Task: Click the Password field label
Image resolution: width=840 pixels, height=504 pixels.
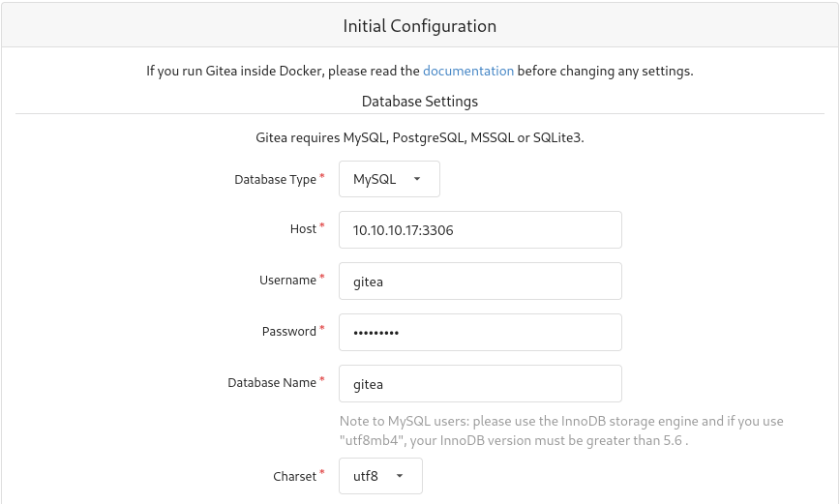Action: click(x=288, y=332)
